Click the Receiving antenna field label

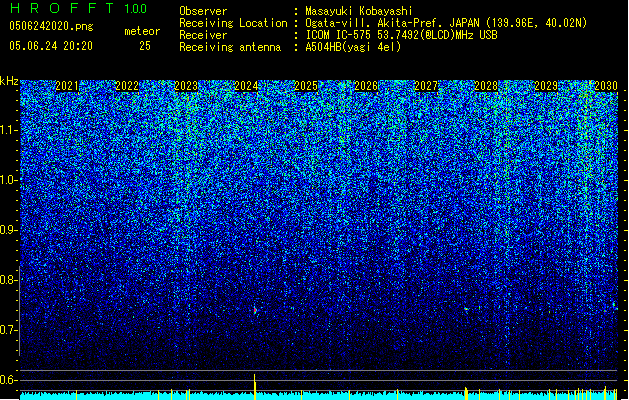click(230, 47)
